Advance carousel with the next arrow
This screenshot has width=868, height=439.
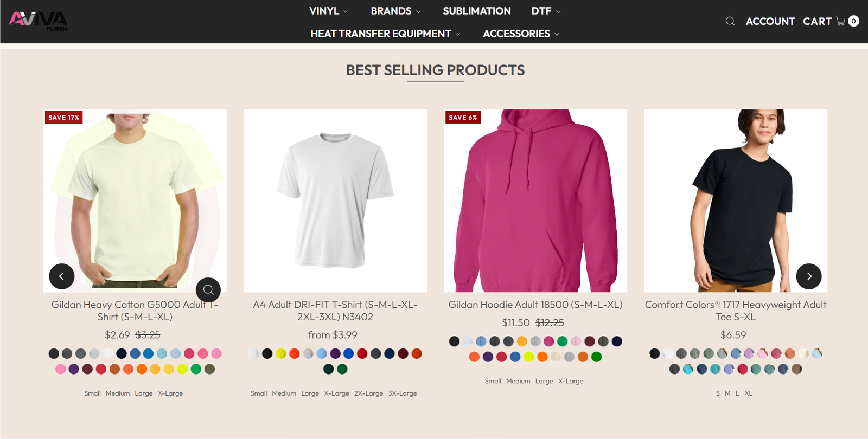(x=808, y=276)
